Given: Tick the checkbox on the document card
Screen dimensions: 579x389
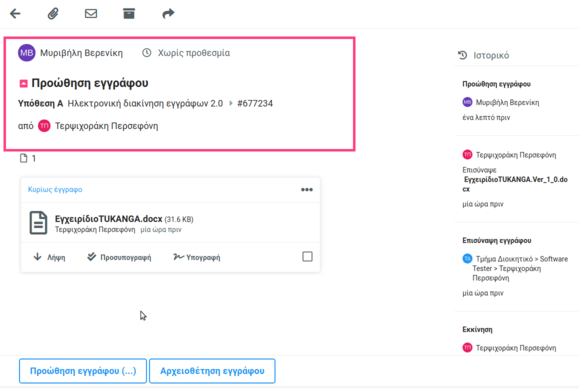Looking at the screenshot, I should [x=307, y=256].
